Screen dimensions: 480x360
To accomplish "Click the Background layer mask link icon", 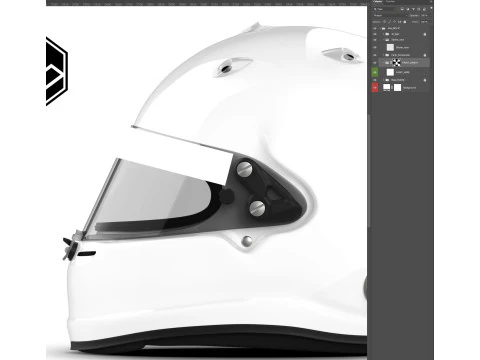I will point(392,87).
